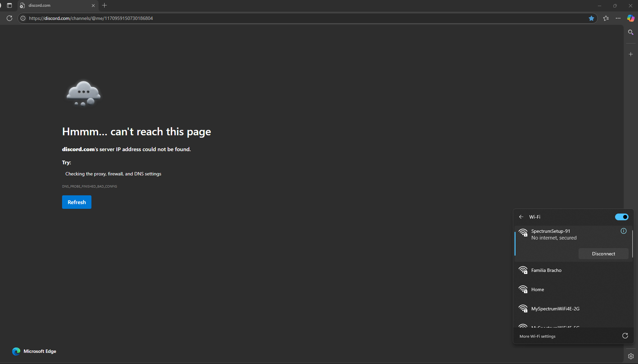638x364 pixels.
Task: Go back using Wi-Fi panel arrow
Action: pos(521,217)
